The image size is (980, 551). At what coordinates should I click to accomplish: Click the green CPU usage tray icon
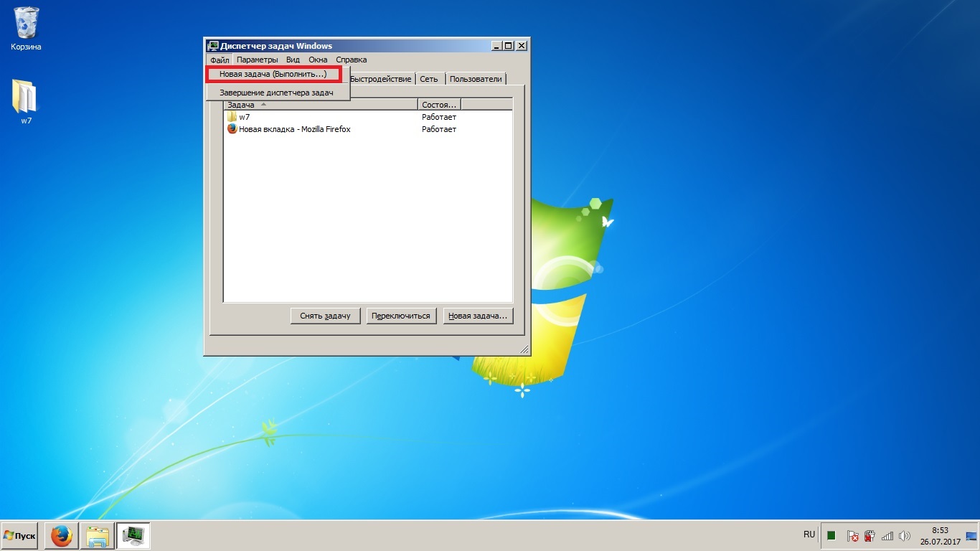pyautogui.click(x=831, y=536)
